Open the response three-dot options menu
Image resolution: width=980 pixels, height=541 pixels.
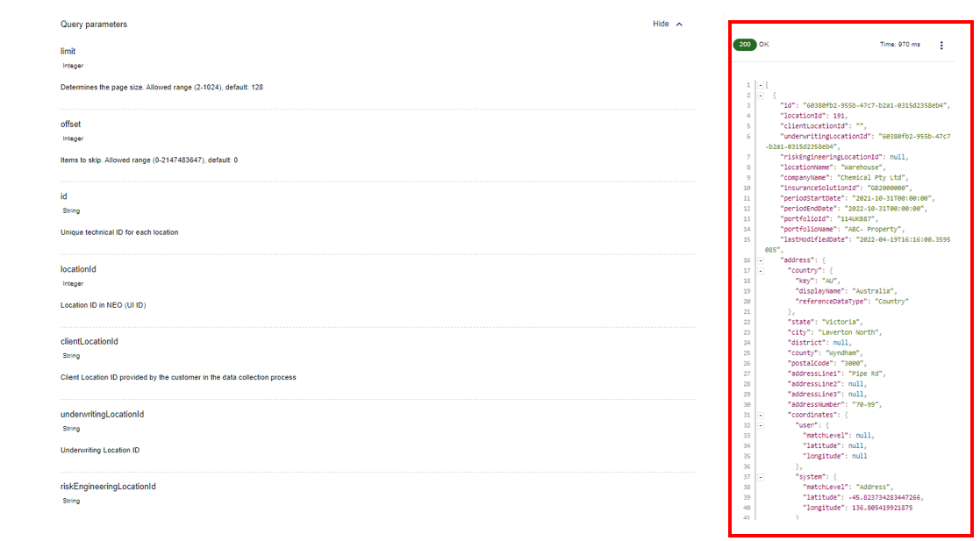[x=941, y=45]
